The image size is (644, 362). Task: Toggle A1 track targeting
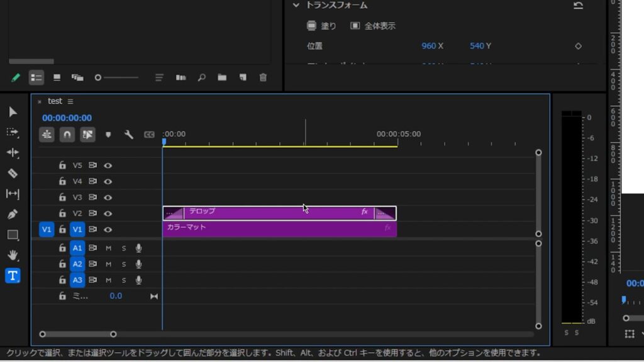pos(77,248)
